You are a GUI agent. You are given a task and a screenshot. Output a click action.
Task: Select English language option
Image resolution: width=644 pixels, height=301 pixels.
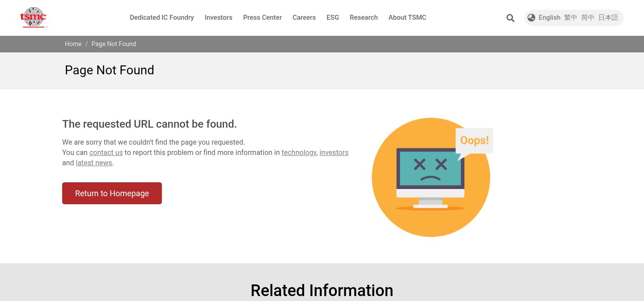pyautogui.click(x=549, y=17)
